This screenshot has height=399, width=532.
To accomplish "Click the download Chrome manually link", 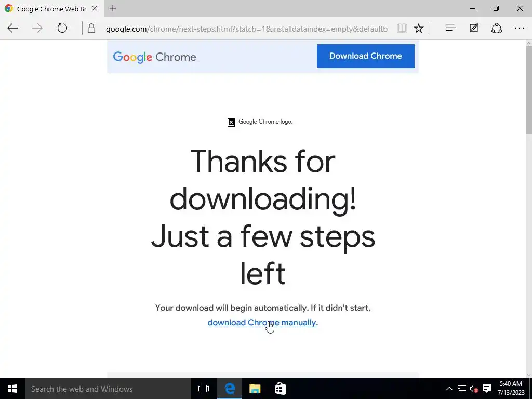I will [263, 322].
